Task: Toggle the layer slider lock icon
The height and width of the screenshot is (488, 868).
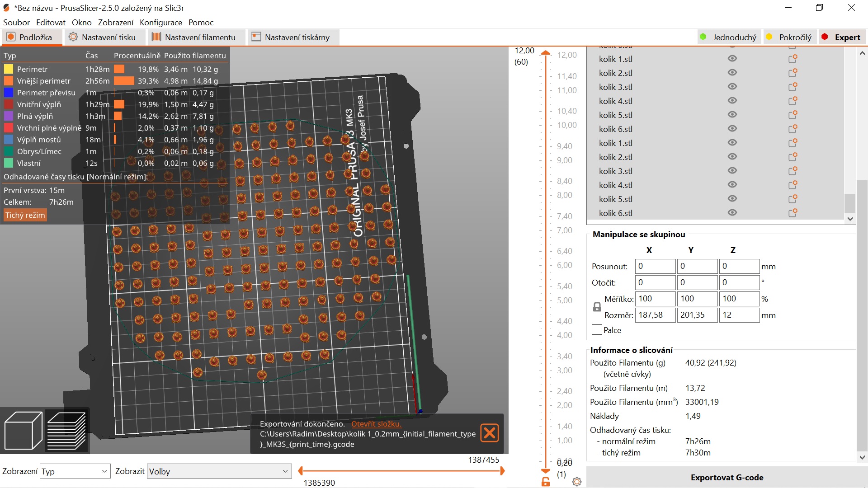Action: click(546, 482)
